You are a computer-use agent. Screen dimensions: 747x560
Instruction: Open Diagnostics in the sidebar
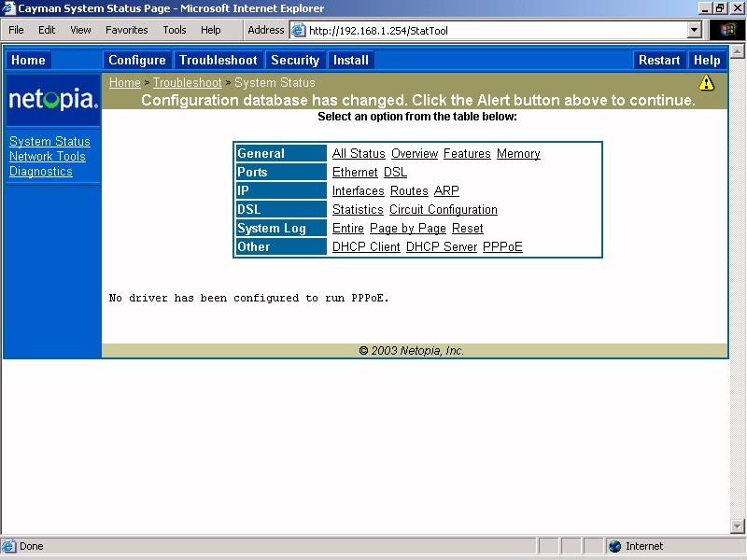[41, 172]
